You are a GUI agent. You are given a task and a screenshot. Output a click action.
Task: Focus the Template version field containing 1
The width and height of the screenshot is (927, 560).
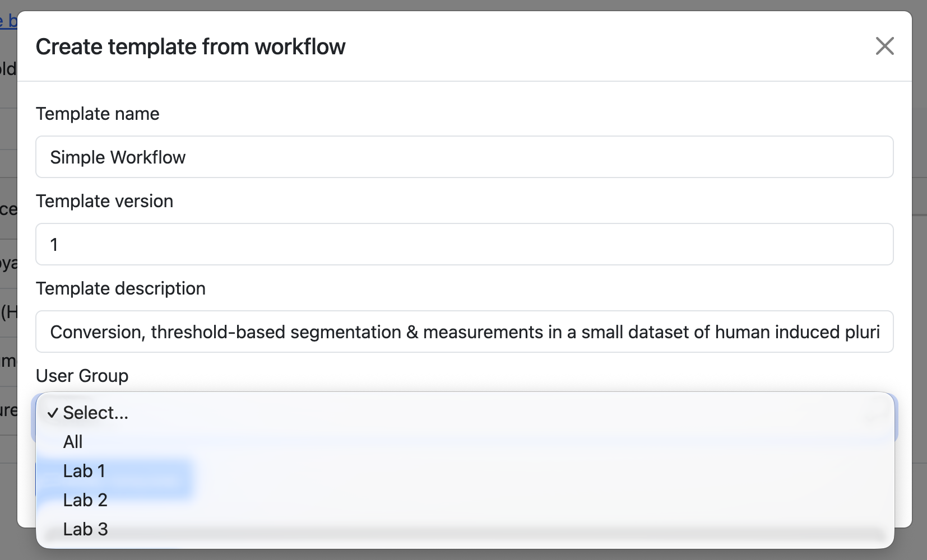pos(464,244)
